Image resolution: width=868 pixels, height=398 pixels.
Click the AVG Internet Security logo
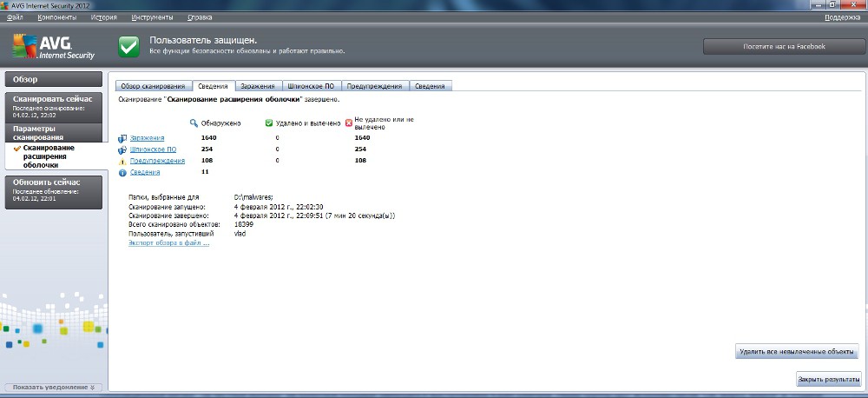tap(54, 46)
